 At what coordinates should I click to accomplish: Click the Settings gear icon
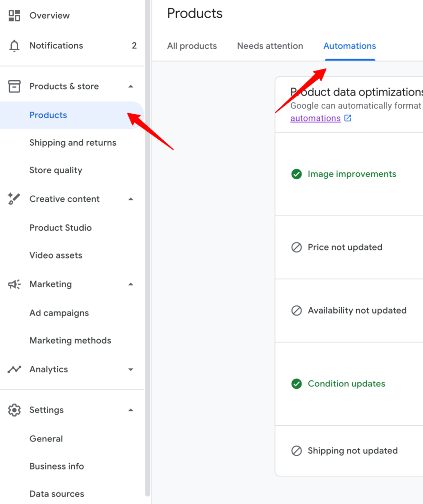[14, 410]
